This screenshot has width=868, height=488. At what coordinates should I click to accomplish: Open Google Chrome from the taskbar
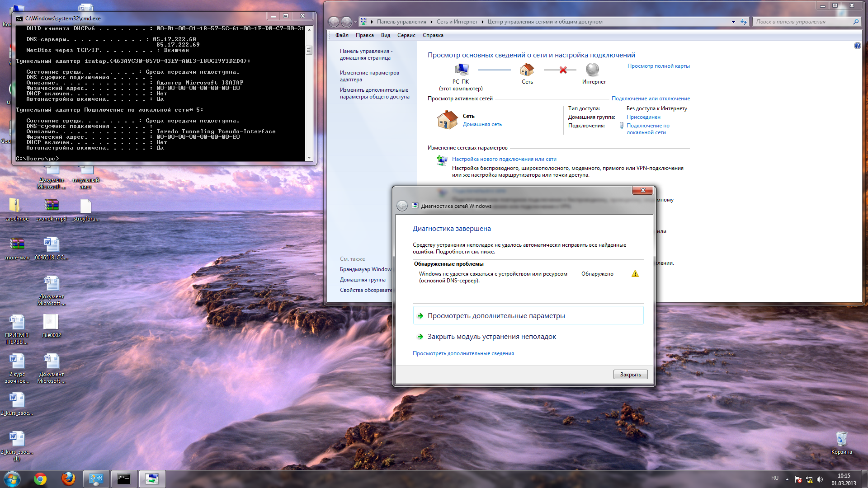(40, 479)
